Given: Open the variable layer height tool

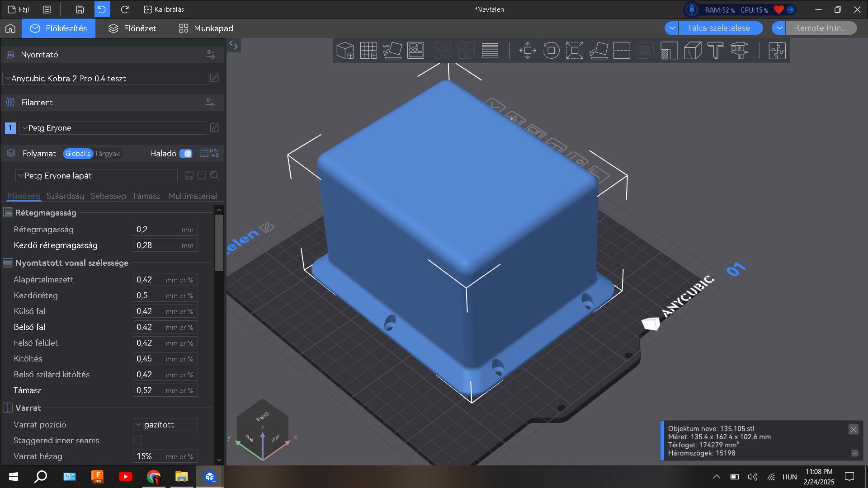Looking at the screenshot, I should click(x=490, y=51).
